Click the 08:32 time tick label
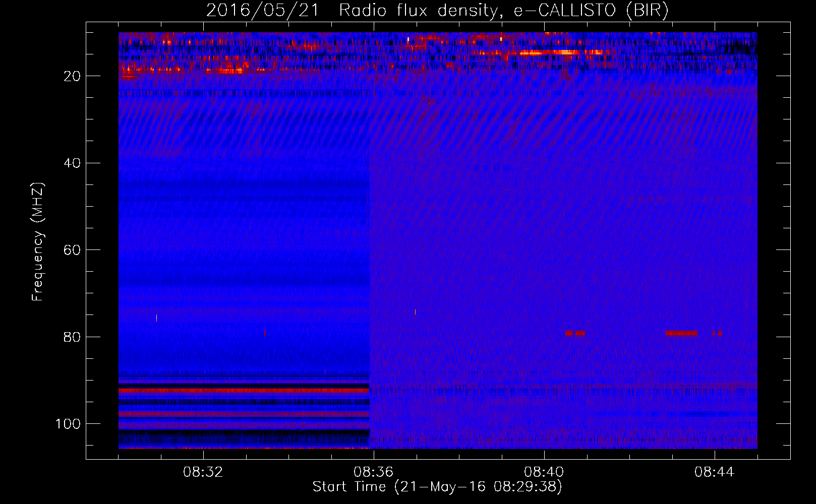The width and height of the screenshot is (816, 504). pos(203,472)
